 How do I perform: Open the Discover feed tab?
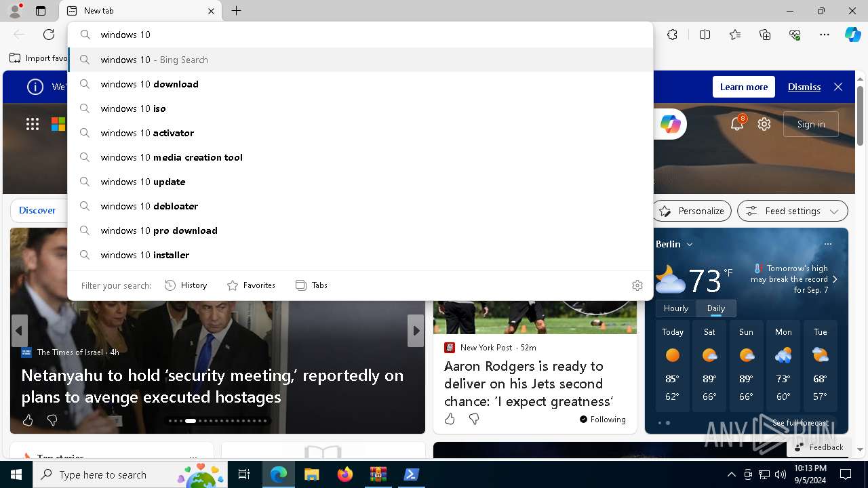pyautogui.click(x=37, y=211)
